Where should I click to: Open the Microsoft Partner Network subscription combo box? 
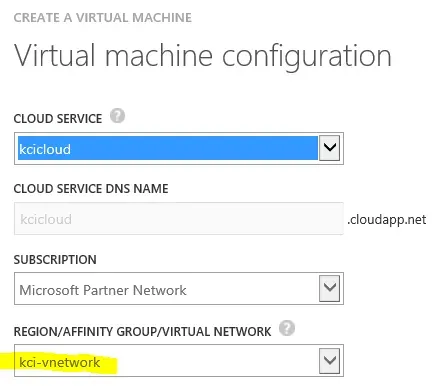179,288
